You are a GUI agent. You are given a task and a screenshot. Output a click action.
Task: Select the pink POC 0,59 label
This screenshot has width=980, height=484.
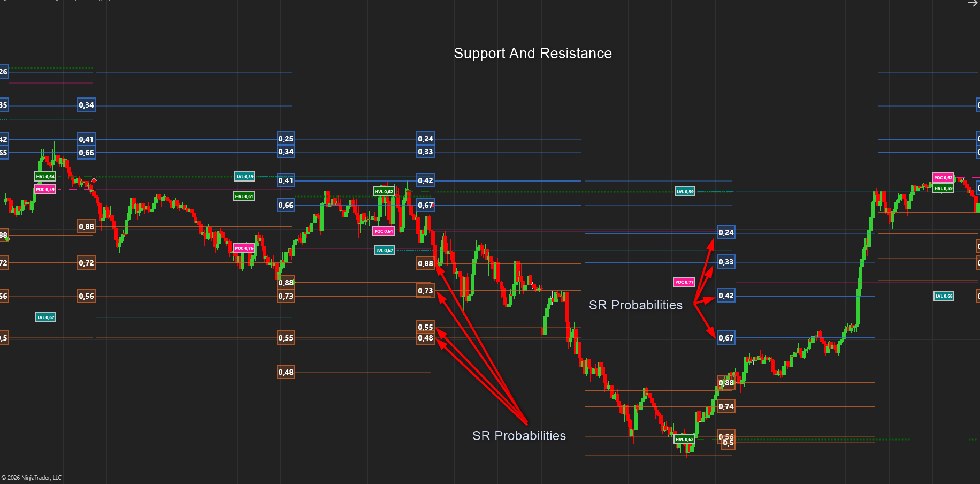click(45, 190)
